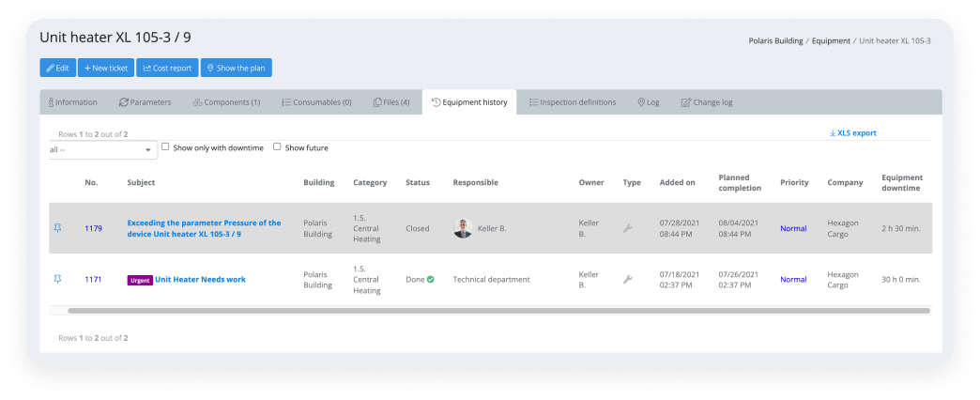Click the pin icon for ticket 1179
Viewport: 980px width, 400px height.
(x=57, y=228)
